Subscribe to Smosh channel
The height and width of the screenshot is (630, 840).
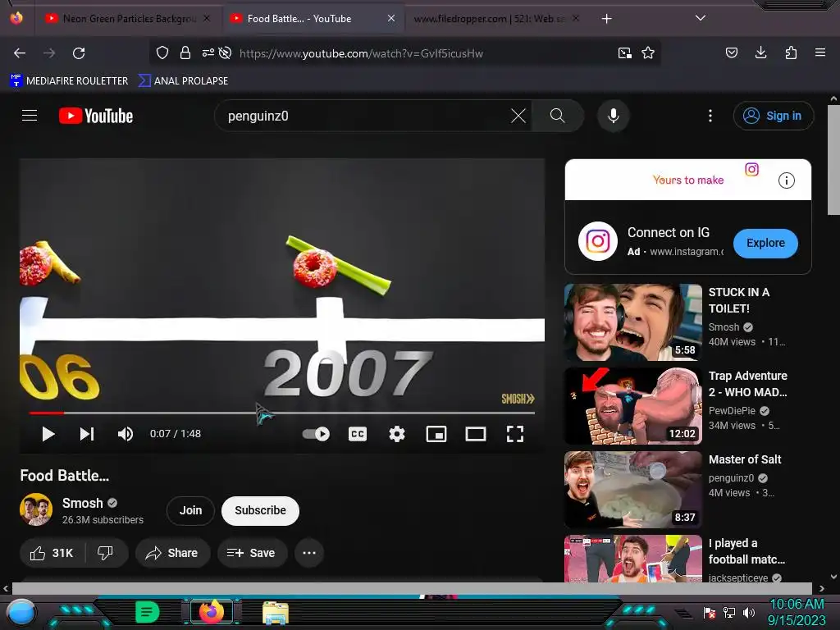click(260, 510)
